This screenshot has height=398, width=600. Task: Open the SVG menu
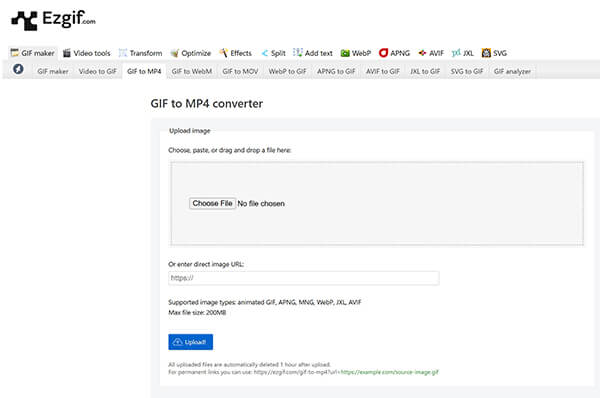coord(494,53)
